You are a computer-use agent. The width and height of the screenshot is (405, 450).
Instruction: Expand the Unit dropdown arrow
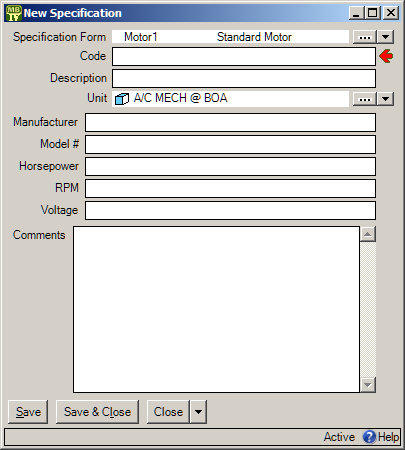[386, 99]
